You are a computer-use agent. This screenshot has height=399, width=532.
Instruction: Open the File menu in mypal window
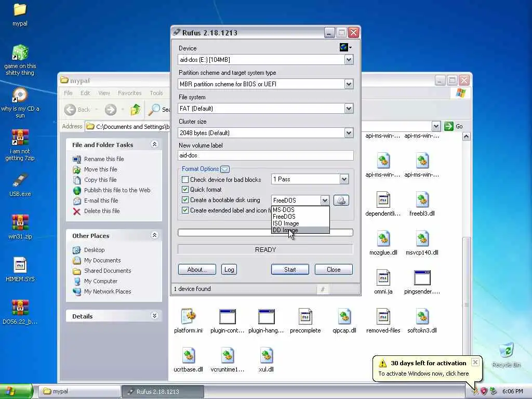click(68, 93)
